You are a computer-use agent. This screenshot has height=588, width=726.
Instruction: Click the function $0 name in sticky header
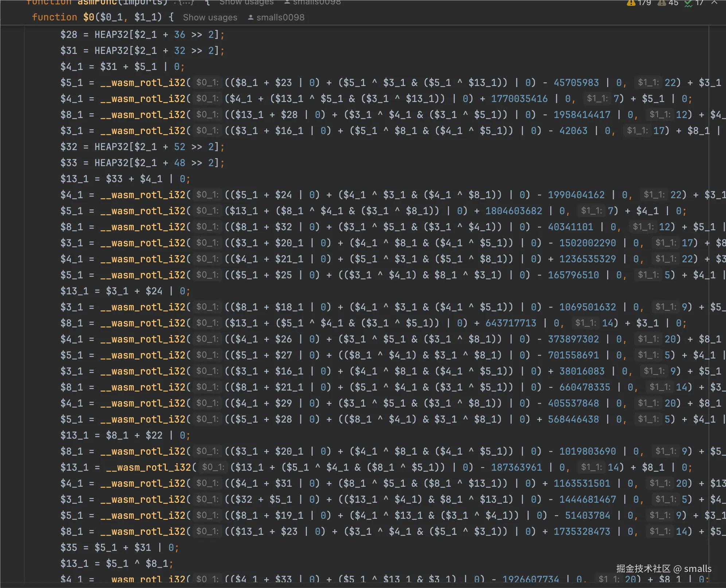pos(89,17)
